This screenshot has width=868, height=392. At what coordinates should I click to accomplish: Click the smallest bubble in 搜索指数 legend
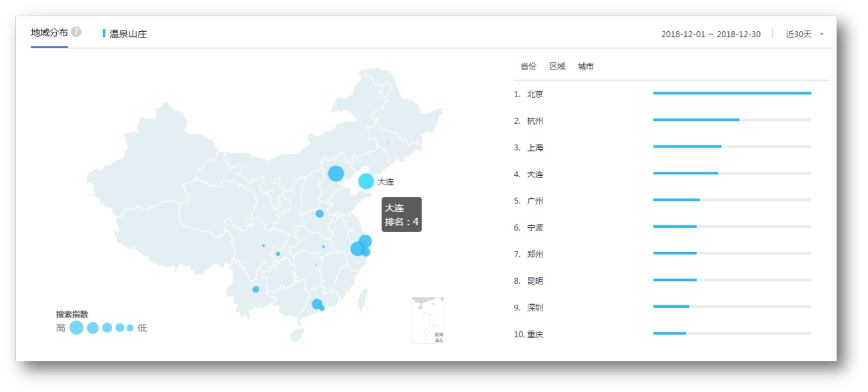(x=130, y=328)
